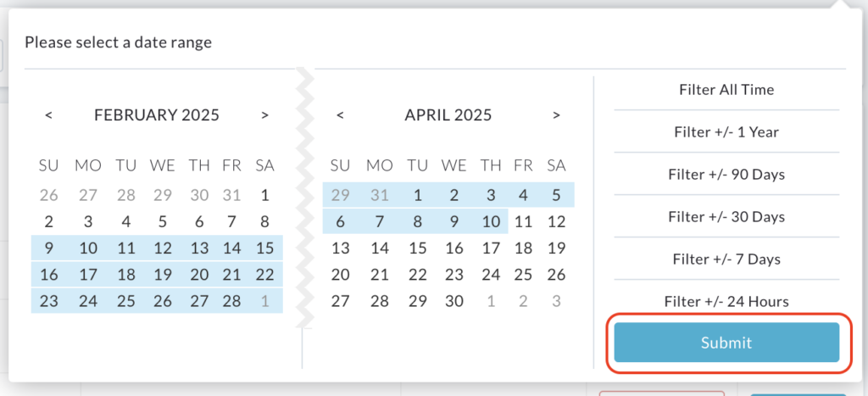
Task: Select greyed January 26 in February calendar
Action: (x=48, y=195)
